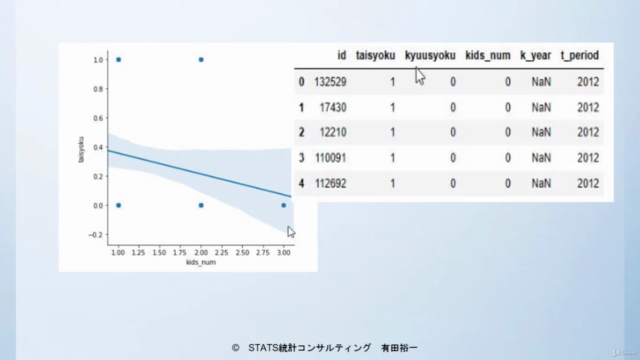This screenshot has height=360, width=640.
Task: Select the 2012 t_period cell in row 110091
Action: pyautogui.click(x=588, y=158)
